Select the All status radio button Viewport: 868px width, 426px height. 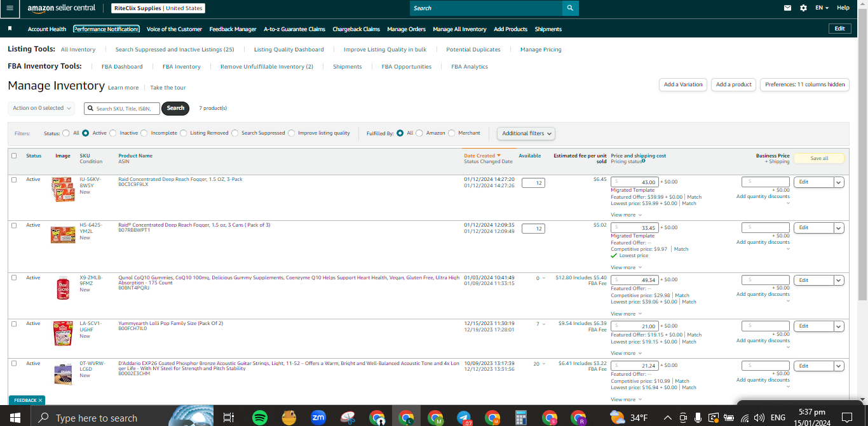pyautogui.click(x=66, y=133)
